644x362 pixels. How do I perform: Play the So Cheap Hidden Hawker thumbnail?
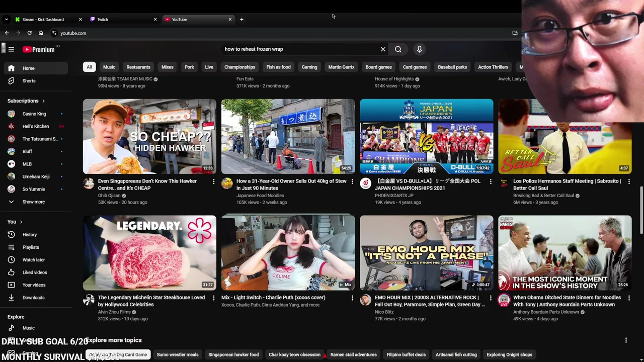click(149, 137)
